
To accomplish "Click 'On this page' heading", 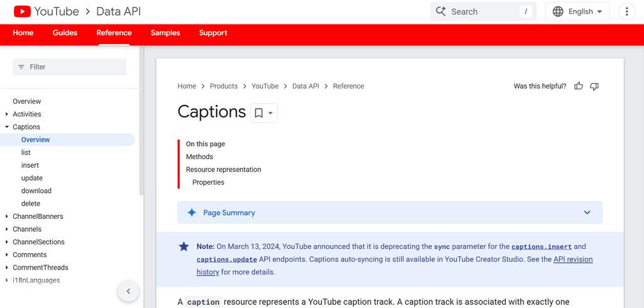I will pos(206,144).
